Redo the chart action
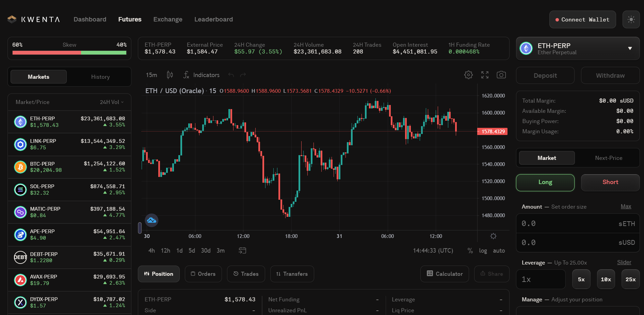 [x=243, y=75]
